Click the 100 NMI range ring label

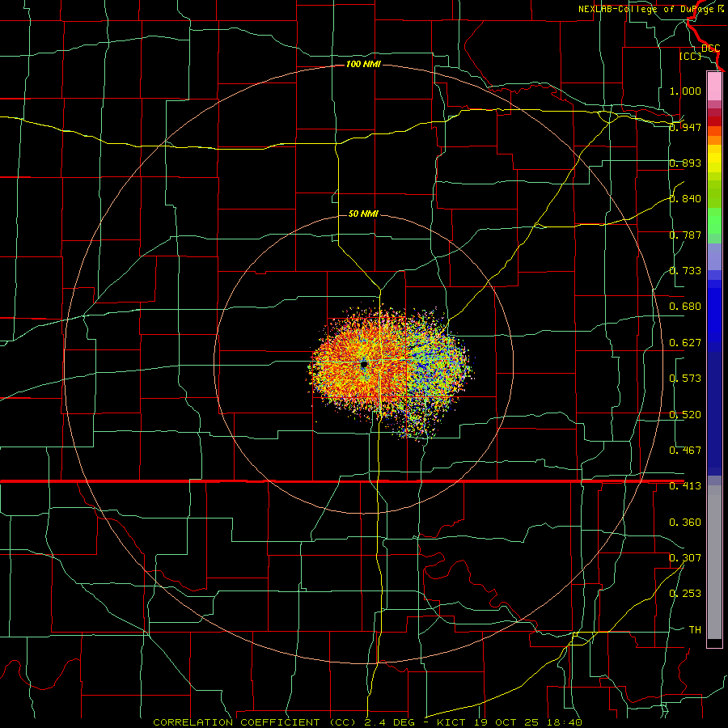coord(363,64)
